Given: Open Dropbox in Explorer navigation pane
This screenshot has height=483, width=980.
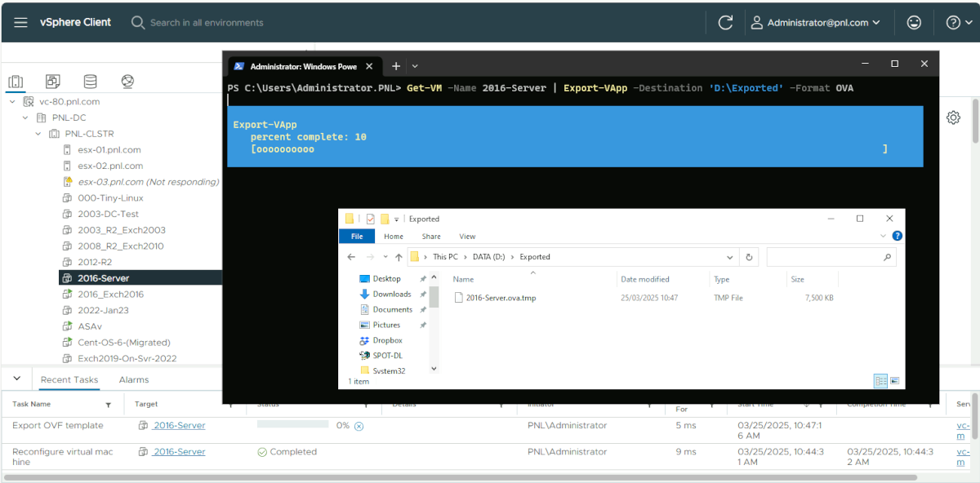Looking at the screenshot, I should coord(387,340).
